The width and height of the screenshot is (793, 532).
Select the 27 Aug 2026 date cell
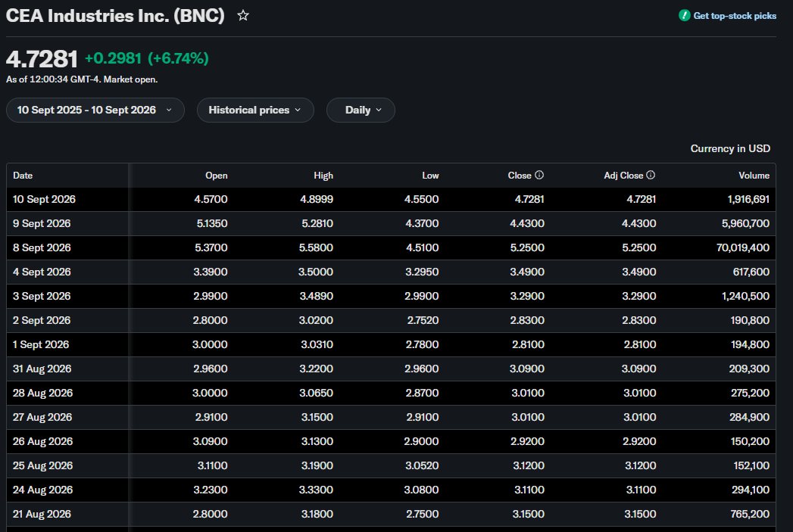pos(42,418)
